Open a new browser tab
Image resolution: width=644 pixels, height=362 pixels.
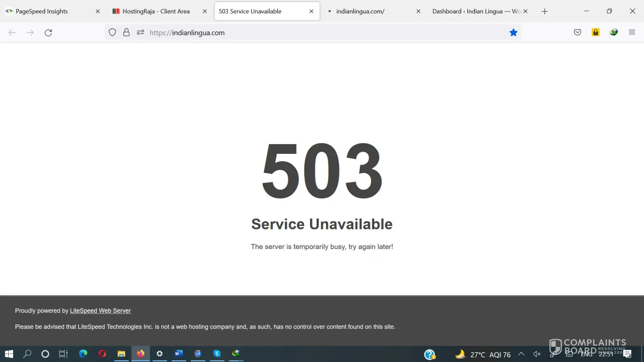(544, 11)
